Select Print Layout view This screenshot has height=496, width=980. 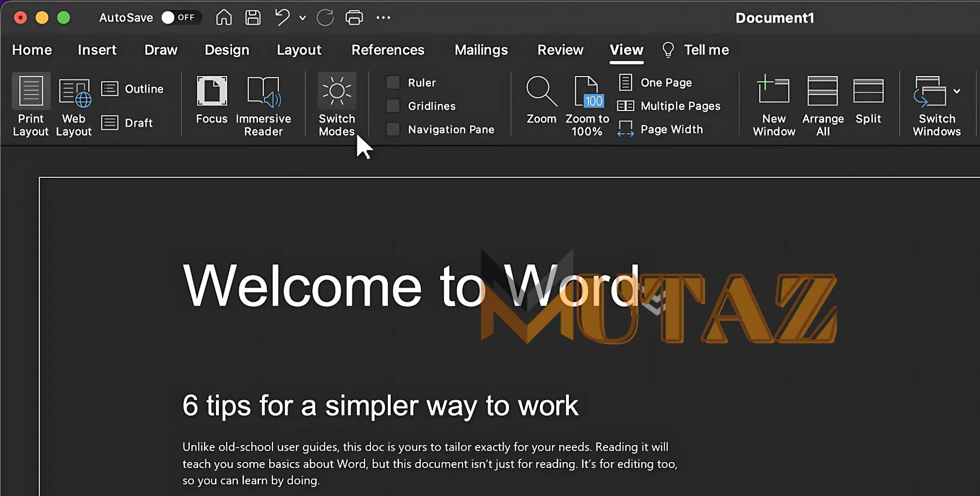pos(31,106)
